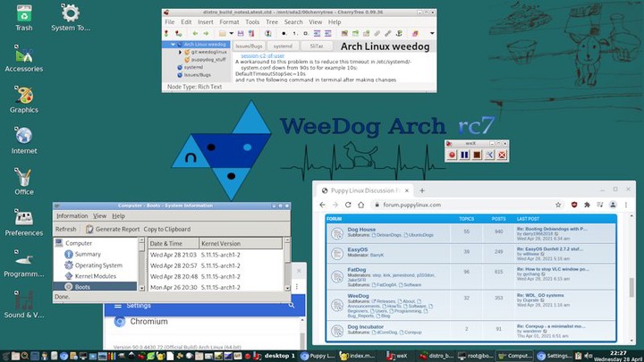The height and width of the screenshot is (362, 644).
Task: Collapse the Arch Linux weedog tree node
Action: pyautogui.click(x=174, y=44)
